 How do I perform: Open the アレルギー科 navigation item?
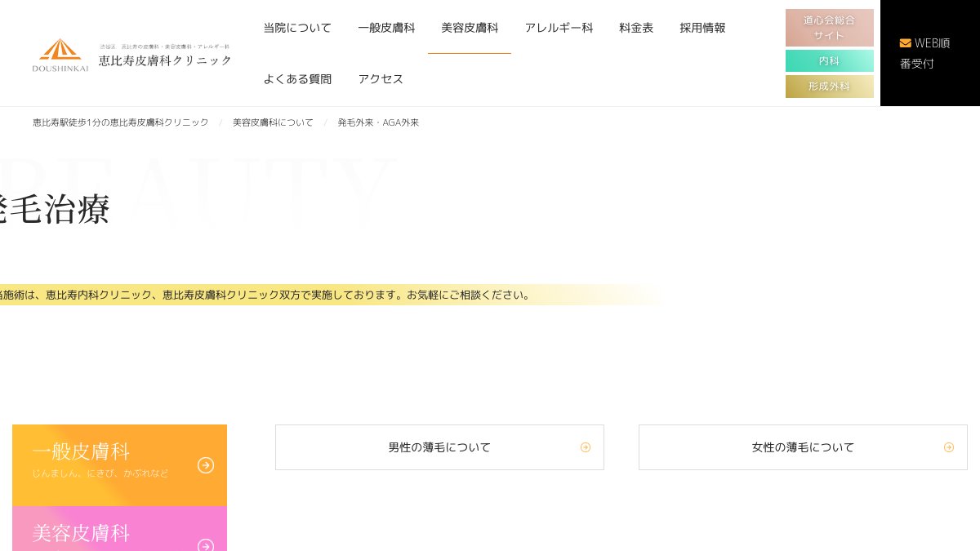tap(559, 28)
